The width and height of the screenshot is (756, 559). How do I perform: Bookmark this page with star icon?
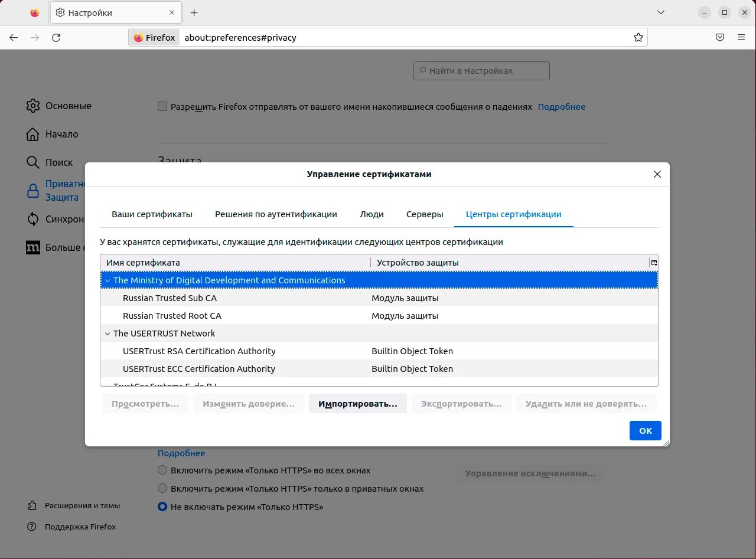tap(638, 37)
